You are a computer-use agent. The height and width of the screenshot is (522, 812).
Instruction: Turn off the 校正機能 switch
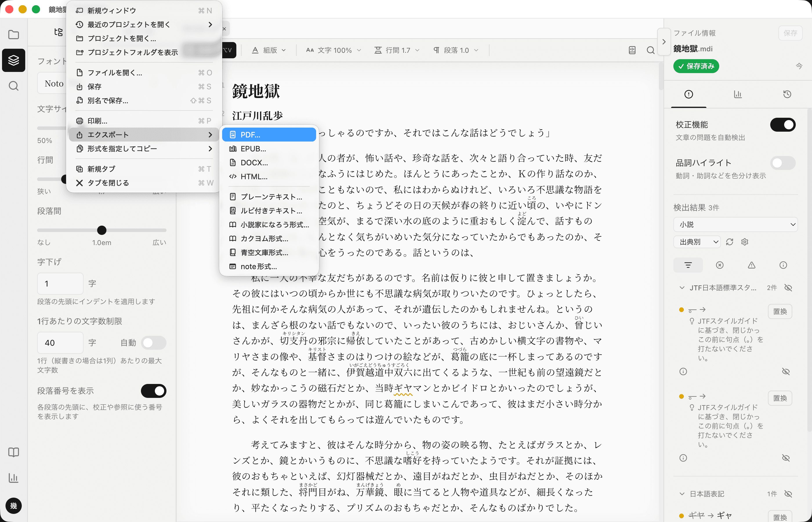coord(783,125)
